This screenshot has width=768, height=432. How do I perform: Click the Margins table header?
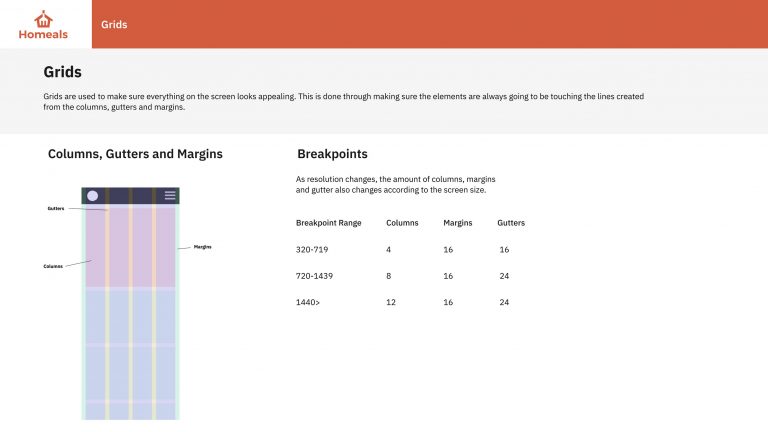pos(458,223)
